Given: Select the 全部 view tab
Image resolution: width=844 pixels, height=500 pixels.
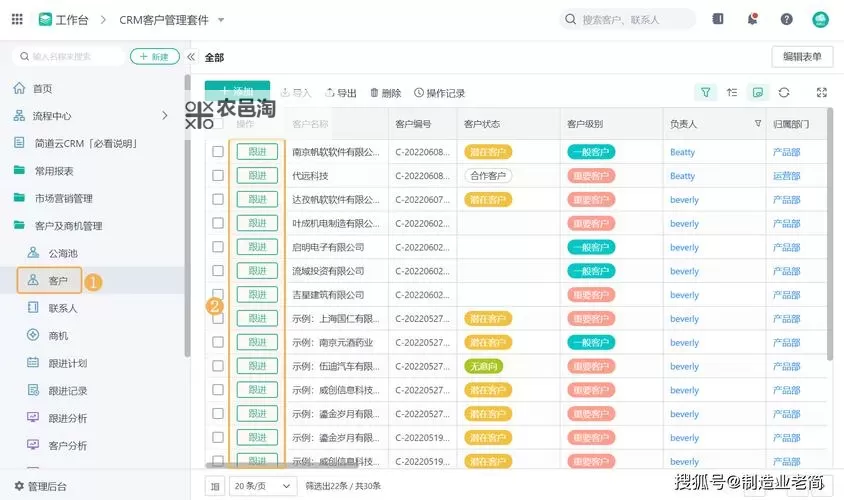Looking at the screenshot, I should pyautogui.click(x=214, y=58).
